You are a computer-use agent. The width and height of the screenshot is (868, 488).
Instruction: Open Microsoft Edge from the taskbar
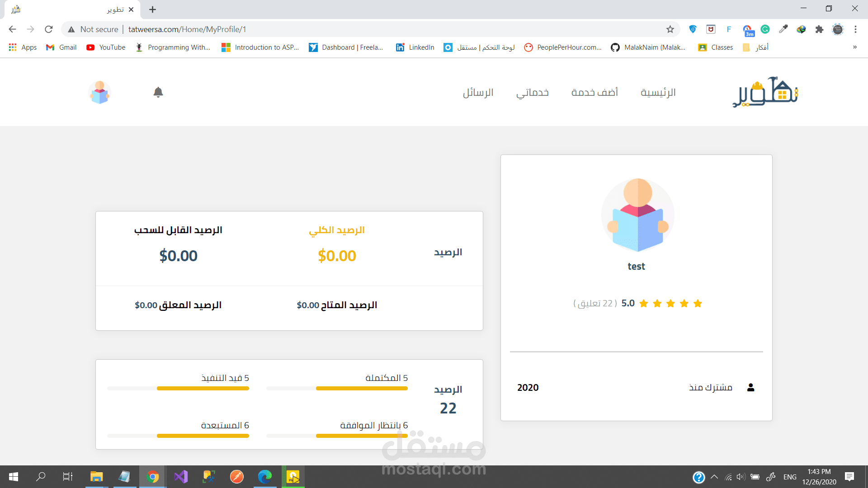(265, 477)
